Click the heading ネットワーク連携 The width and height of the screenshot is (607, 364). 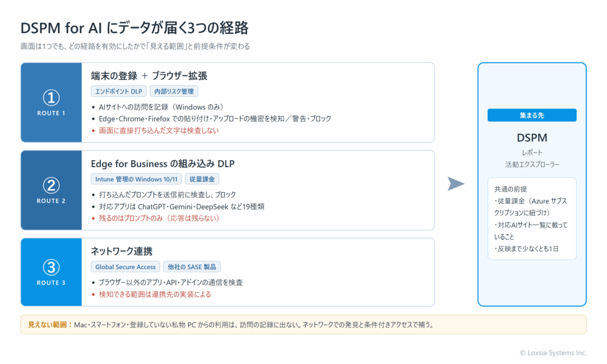[122, 251]
